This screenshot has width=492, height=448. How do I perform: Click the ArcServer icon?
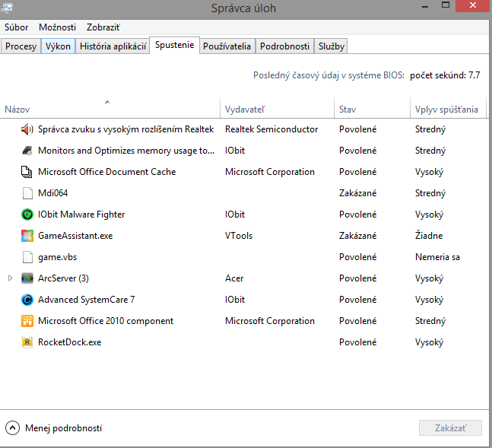[27, 278]
